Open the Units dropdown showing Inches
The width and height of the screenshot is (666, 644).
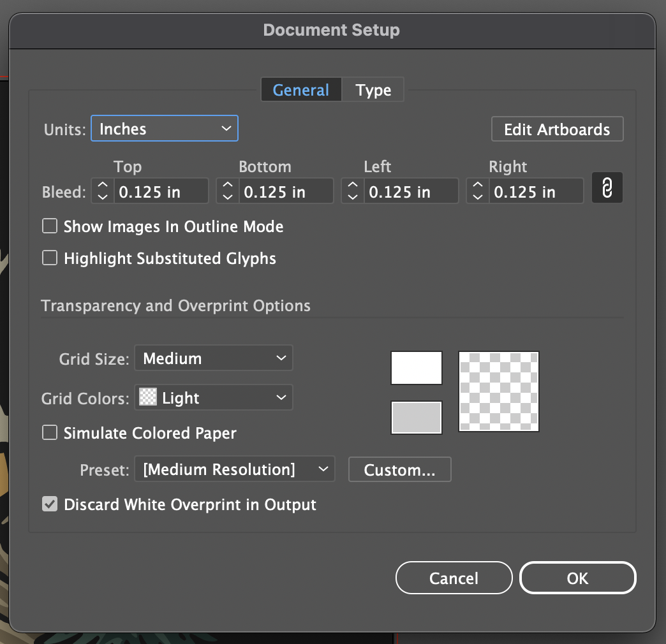[164, 128]
